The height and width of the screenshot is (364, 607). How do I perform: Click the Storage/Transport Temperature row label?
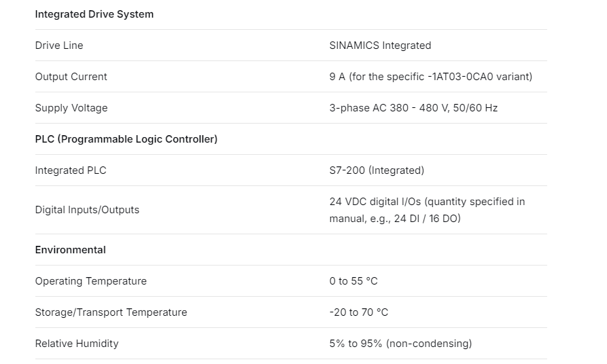111,312
